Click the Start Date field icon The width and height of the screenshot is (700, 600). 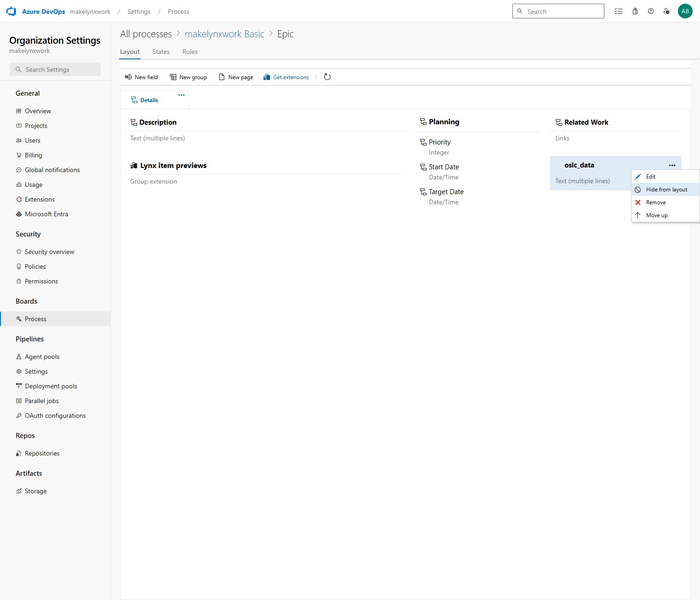point(423,167)
